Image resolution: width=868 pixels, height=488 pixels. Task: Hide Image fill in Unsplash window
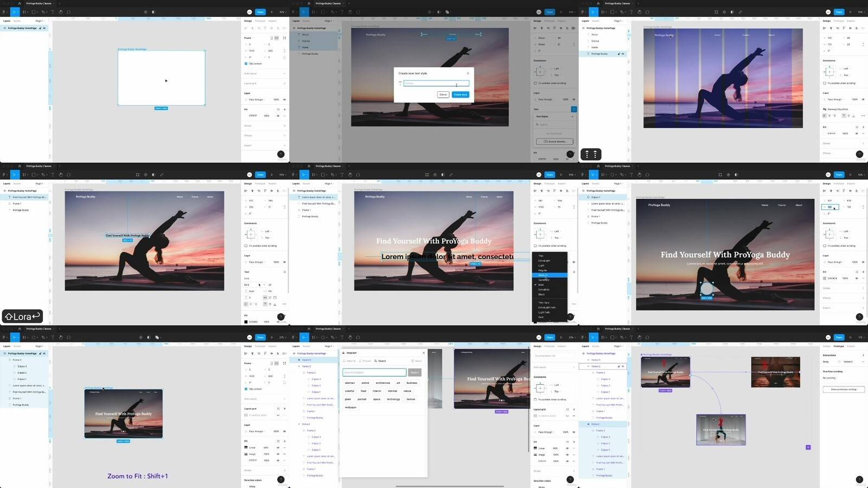567,454
